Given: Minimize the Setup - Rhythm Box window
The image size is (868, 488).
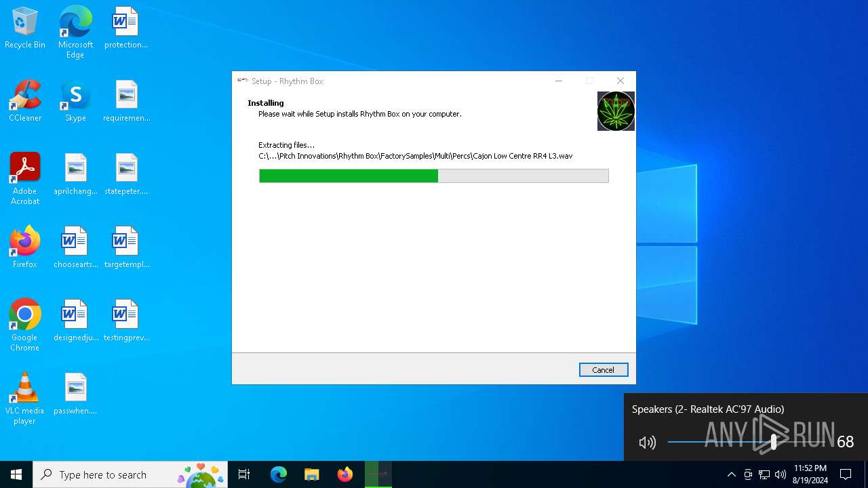Looking at the screenshot, I should (x=559, y=81).
